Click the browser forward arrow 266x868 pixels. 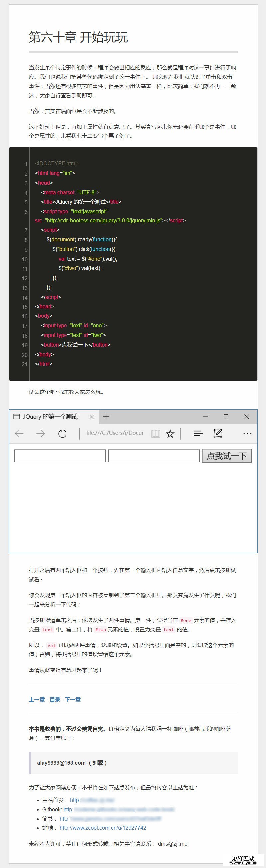41,433
